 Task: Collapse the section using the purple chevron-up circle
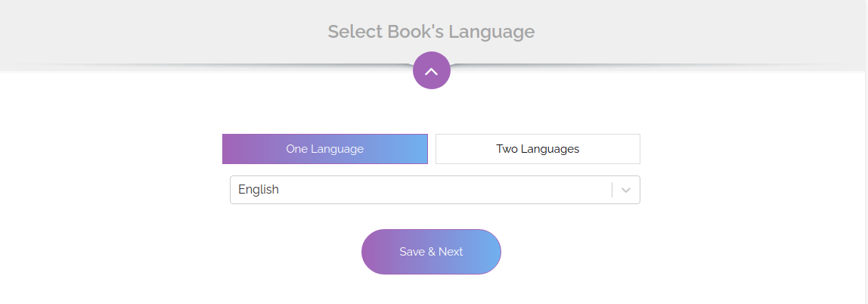(431, 70)
